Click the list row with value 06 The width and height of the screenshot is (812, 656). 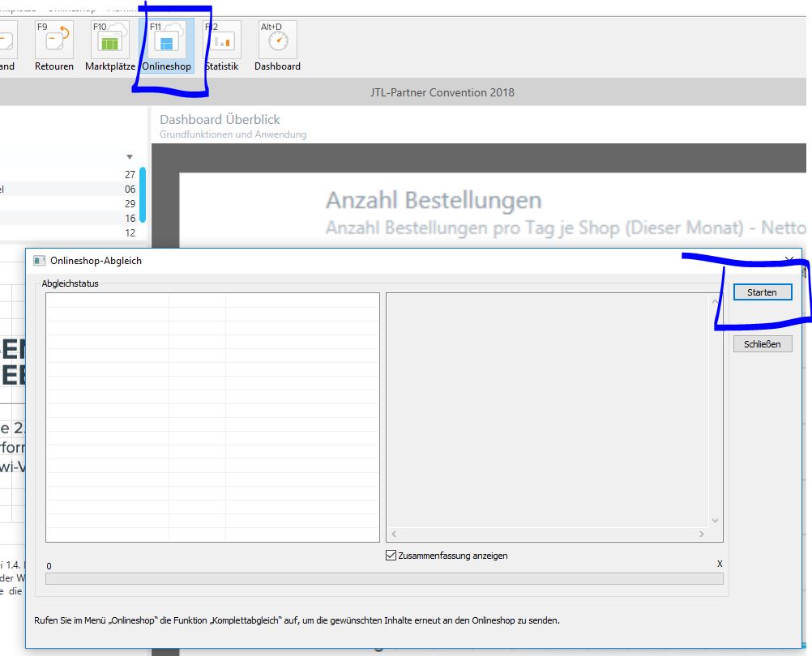click(68, 189)
